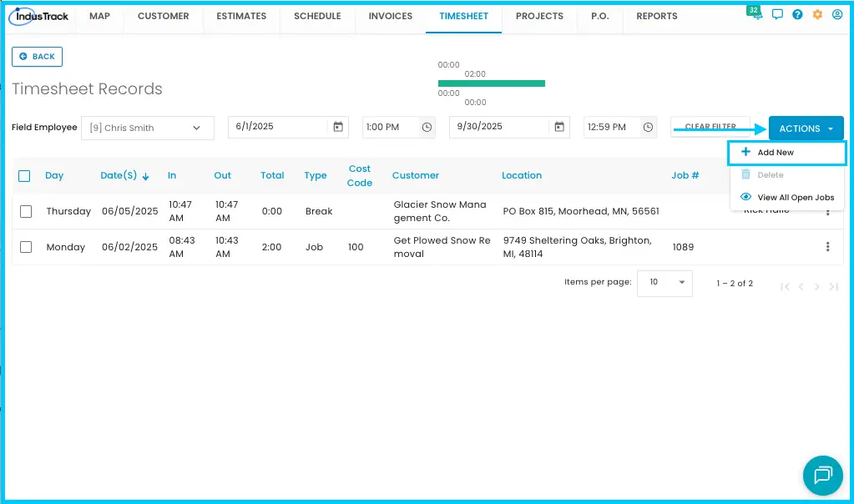Viewport: 854px width, 504px height.
Task: Switch to the ESTIMATES tab
Action: (x=241, y=17)
